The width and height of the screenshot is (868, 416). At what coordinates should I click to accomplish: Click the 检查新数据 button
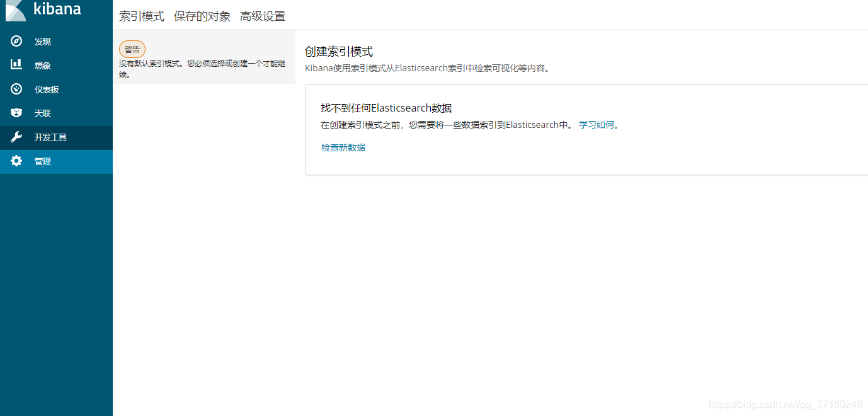(343, 147)
